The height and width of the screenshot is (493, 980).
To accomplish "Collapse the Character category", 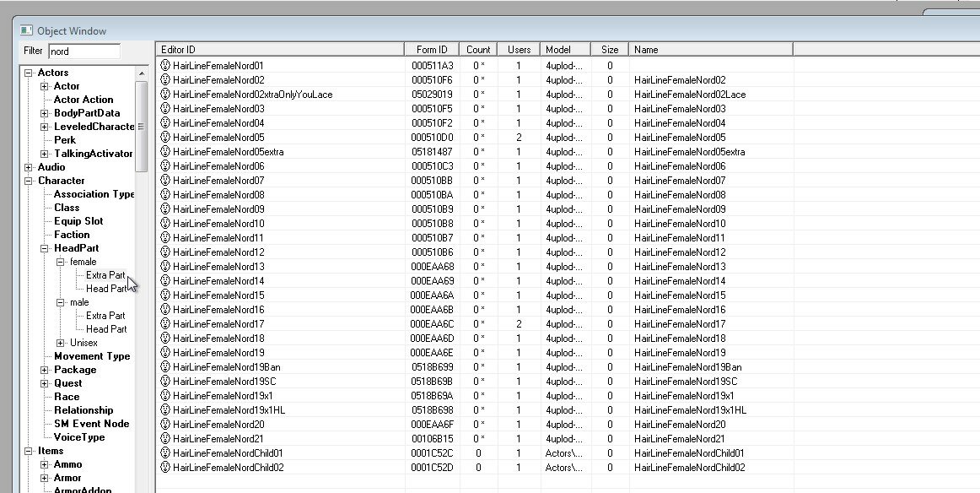I will click(29, 181).
